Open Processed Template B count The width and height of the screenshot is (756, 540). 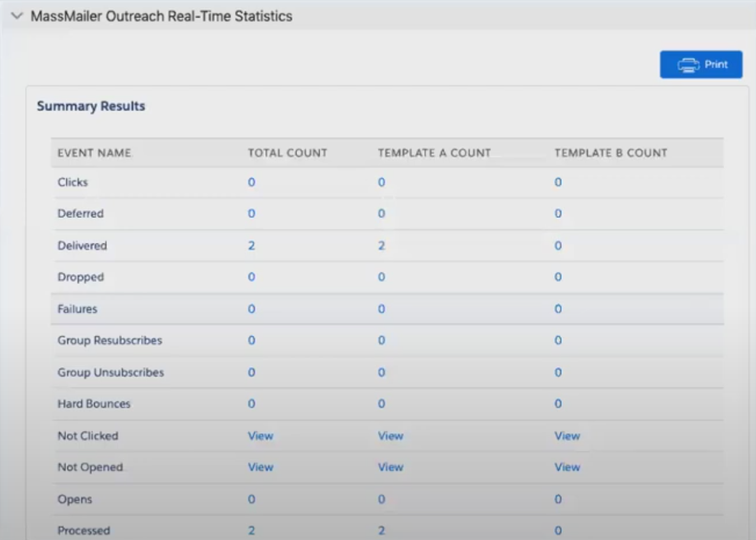tap(558, 531)
